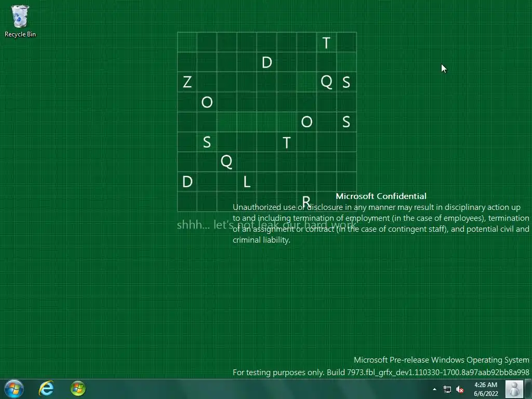This screenshot has height=399, width=532.
Task: Click the O tile sharing a row with S
Action: (x=307, y=122)
